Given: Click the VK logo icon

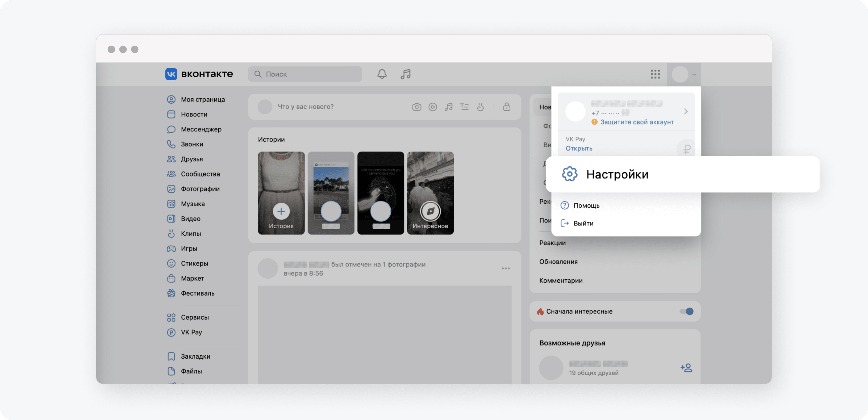Looking at the screenshot, I should coord(171,74).
